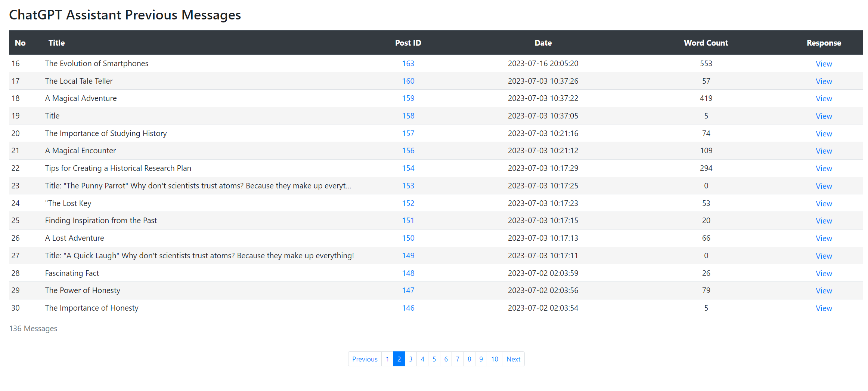Click title text Finding Inspiration from the Past
The width and height of the screenshot is (868, 391).
click(101, 221)
